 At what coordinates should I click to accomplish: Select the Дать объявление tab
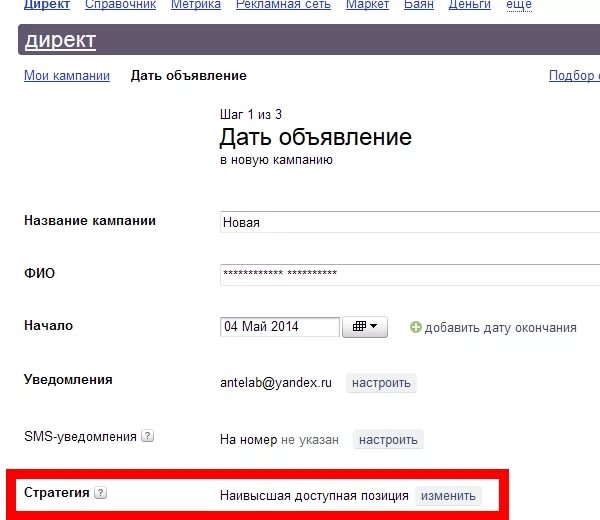coord(189,75)
